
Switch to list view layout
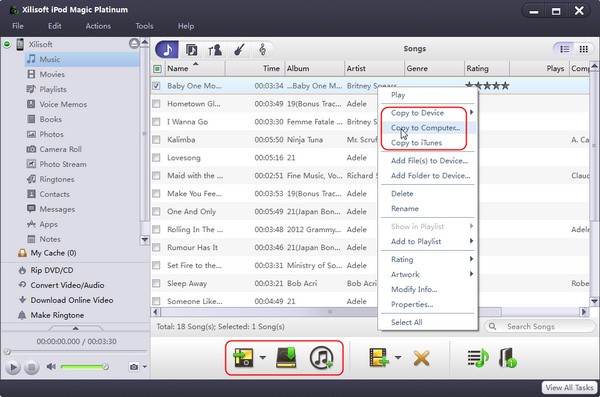[564, 49]
